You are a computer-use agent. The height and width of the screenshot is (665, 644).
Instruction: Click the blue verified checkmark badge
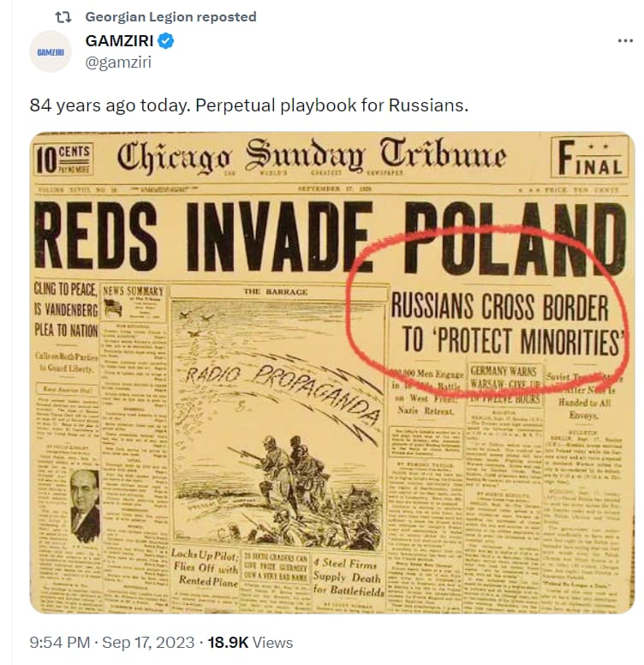pyautogui.click(x=165, y=41)
